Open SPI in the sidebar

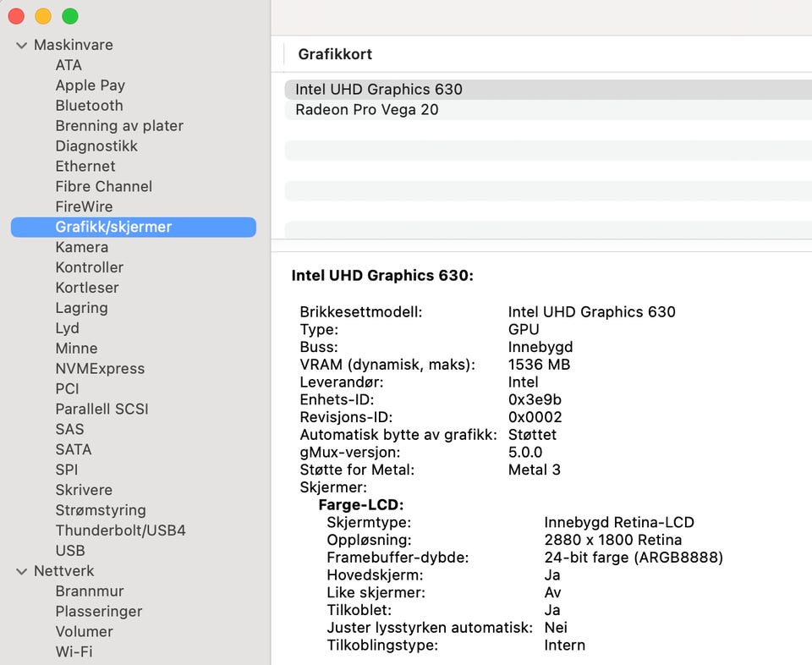click(x=67, y=470)
